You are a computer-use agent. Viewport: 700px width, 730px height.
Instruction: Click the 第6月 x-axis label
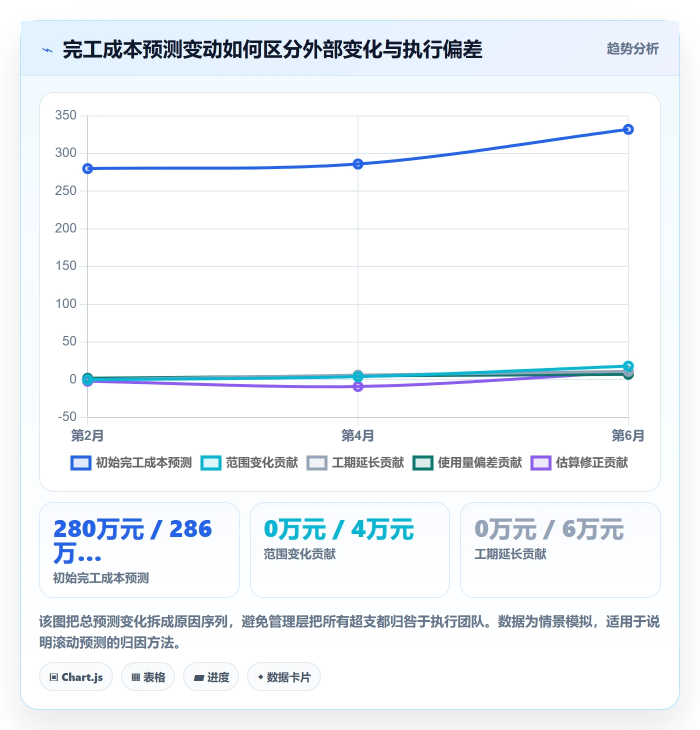628,435
